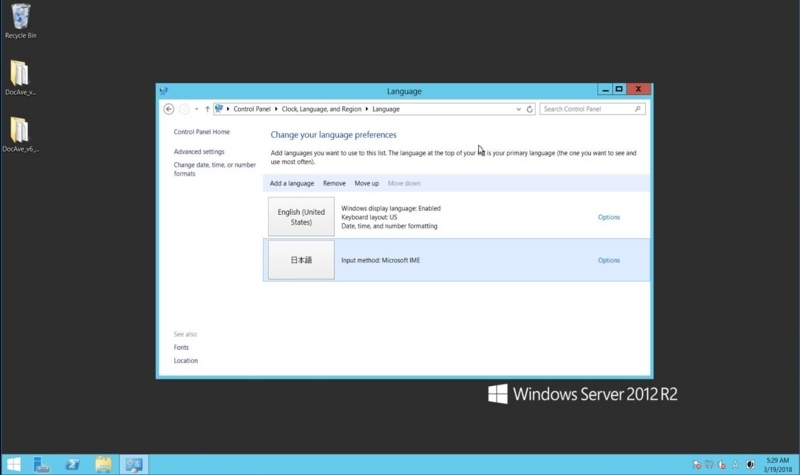
Task: Click 'Input method: Microsoft IME' text
Action: (x=381, y=260)
